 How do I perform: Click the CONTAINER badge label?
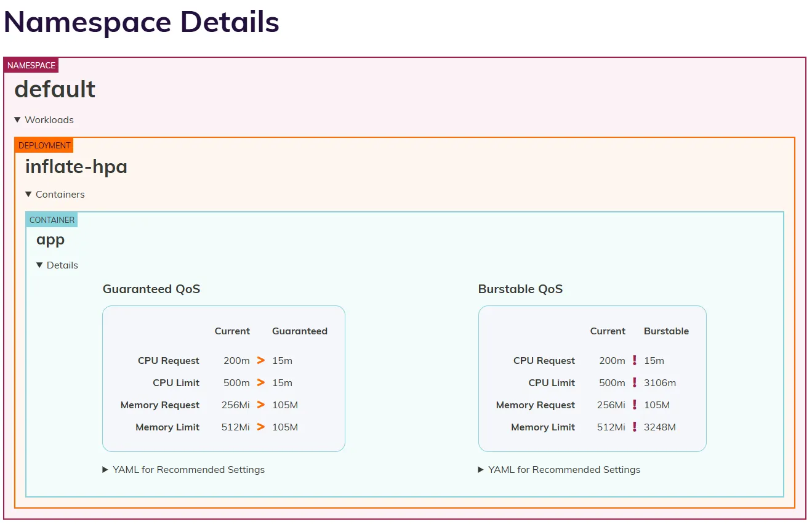51,220
